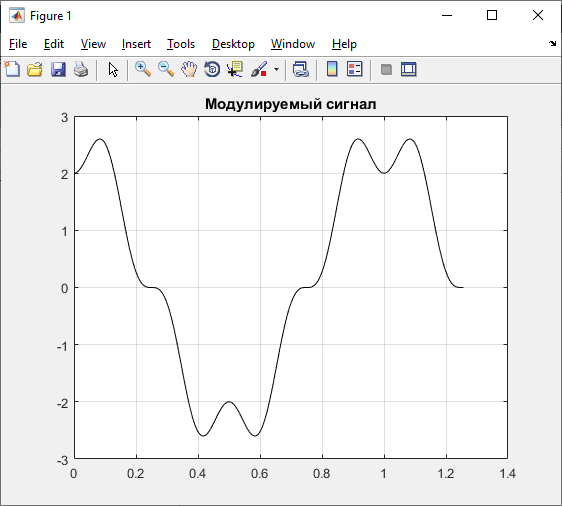Expand the Brush color dropdown arrow
The height and width of the screenshot is (506, 562).
(x=276, y=69)
